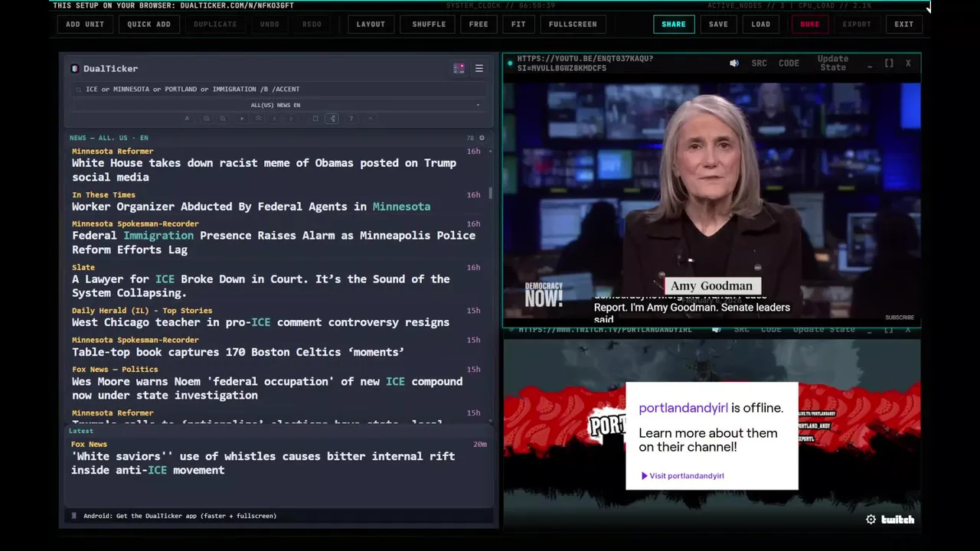This screenshot has width=980, height=551.
Task: Click SAVE in top toolbar
Action: (718, 24)
